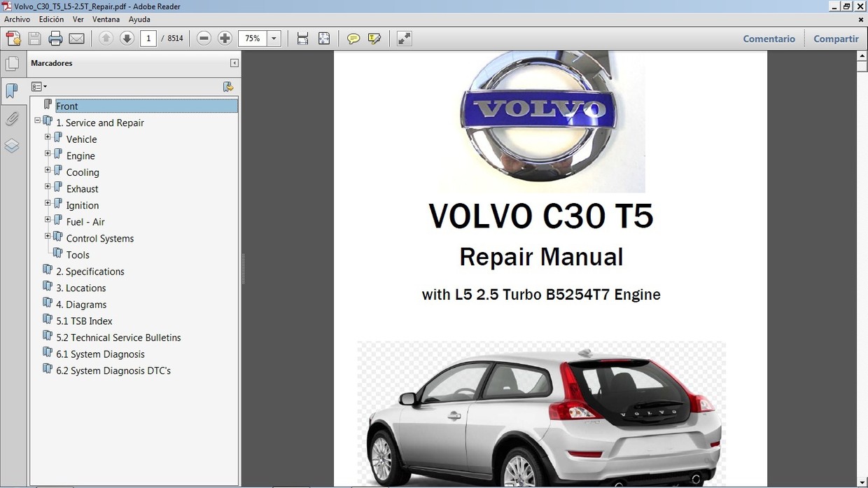Click the Create PDF online icon
This screenshot has width=868, height=488.
13,39
